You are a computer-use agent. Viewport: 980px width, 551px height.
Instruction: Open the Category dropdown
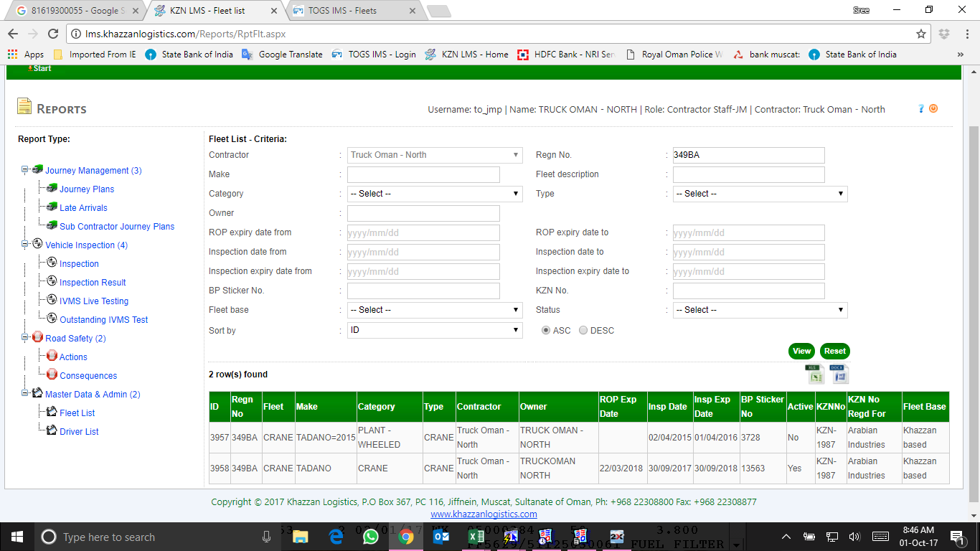435,194
